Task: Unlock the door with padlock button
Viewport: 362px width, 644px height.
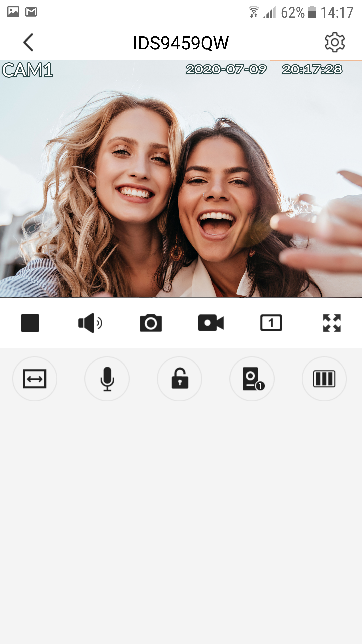Action: click(179, 379)
